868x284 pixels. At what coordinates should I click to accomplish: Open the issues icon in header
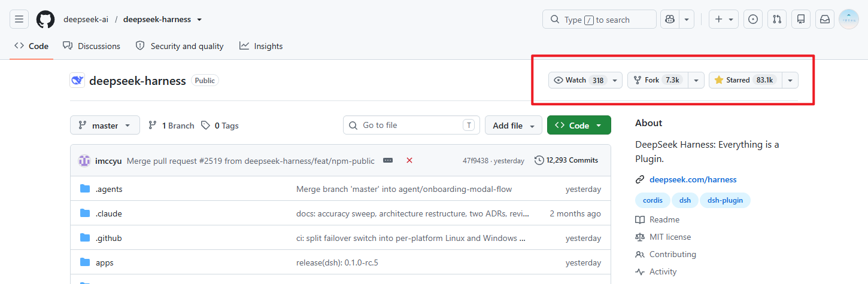pos(753,19)
